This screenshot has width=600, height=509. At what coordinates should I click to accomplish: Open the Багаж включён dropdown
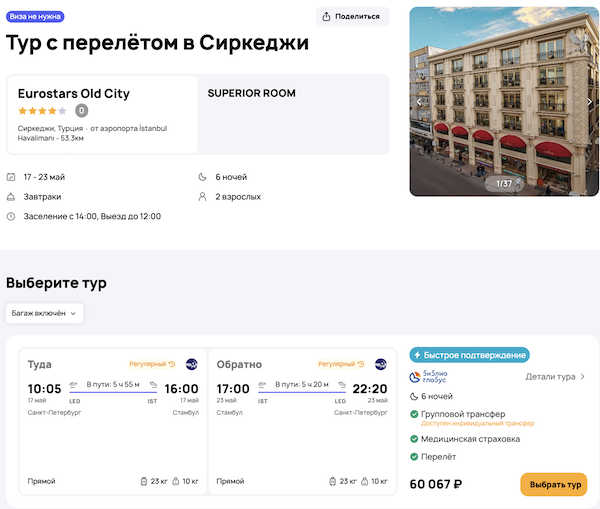click(45, 313)
